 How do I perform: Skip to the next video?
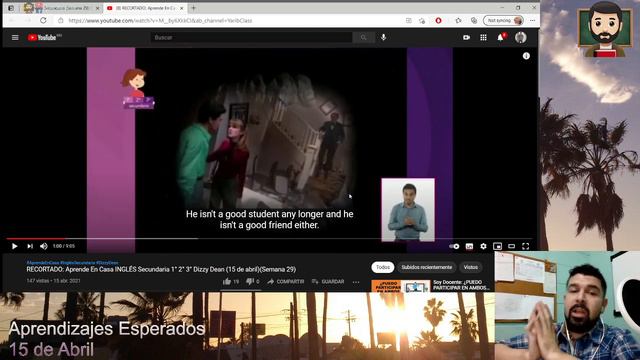pos(30,246)
